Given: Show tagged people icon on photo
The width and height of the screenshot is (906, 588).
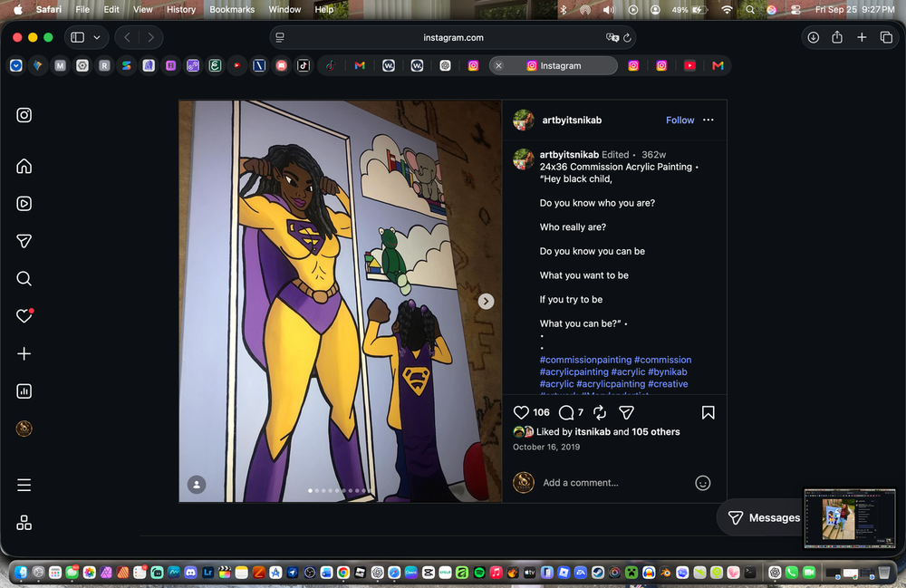Looking at the screenshot, I should pyautogui.click(x=197, y=484).
